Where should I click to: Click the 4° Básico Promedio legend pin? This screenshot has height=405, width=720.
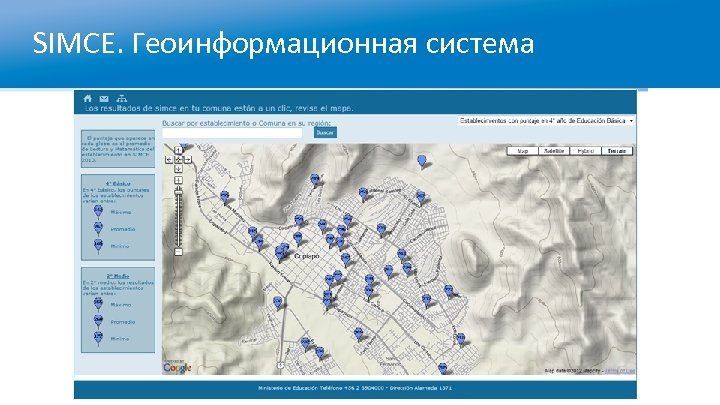[98, 228]
